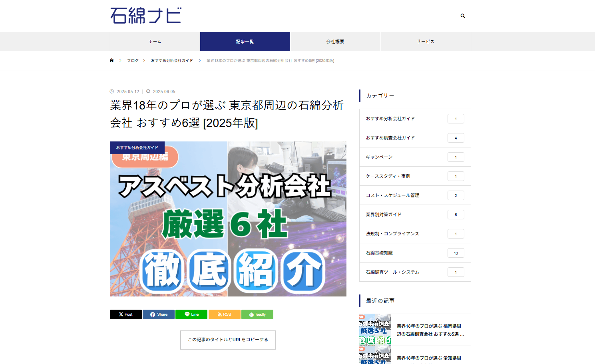595x364 pixels.
Task: Copy the article title and URL
Action: click(x=228, y=340)
